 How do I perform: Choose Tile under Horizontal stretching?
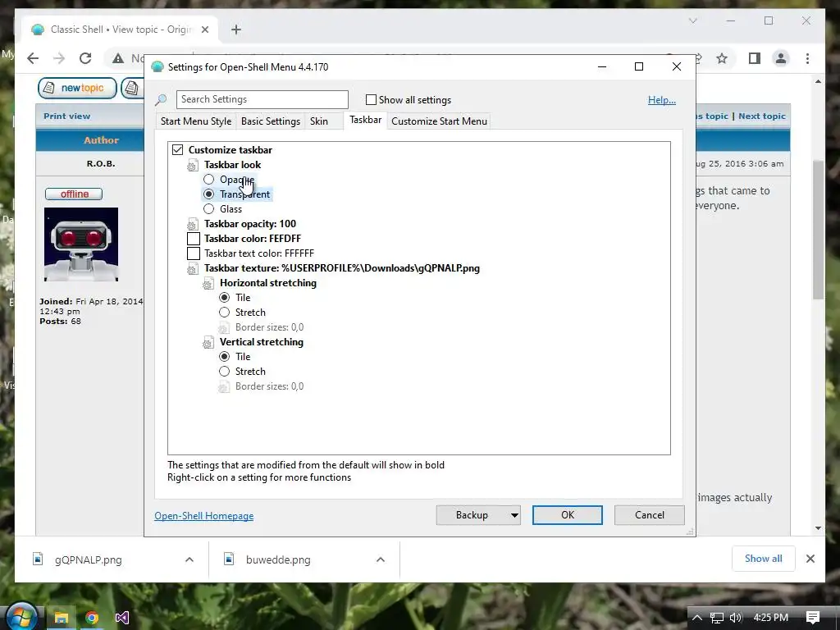point(225,297)
